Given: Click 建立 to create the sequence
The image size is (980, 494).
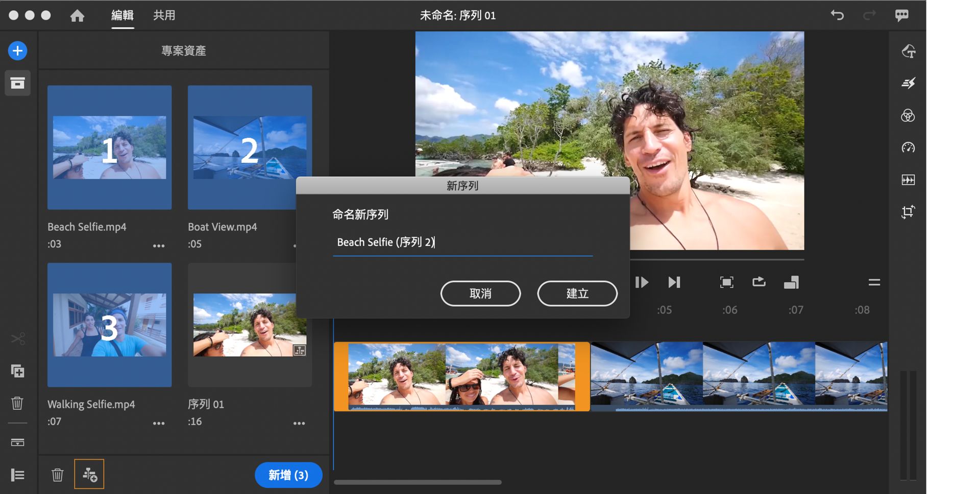Looking at the screenshot, I should pos(577,293).
